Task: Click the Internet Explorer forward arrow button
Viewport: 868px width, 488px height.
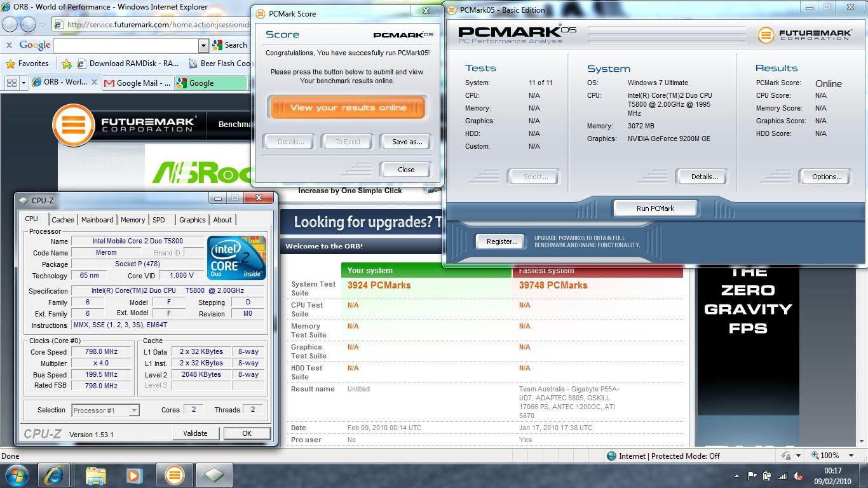Action: click(x=28, y=25)
